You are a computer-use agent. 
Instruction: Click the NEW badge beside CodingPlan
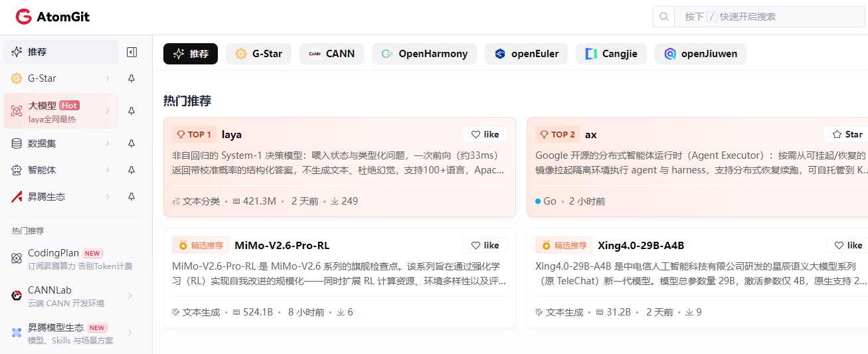(92, 253)
